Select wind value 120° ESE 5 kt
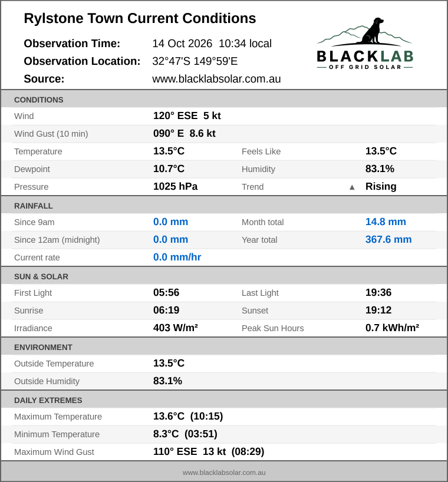The image size is (448, 482). [187, 116]
